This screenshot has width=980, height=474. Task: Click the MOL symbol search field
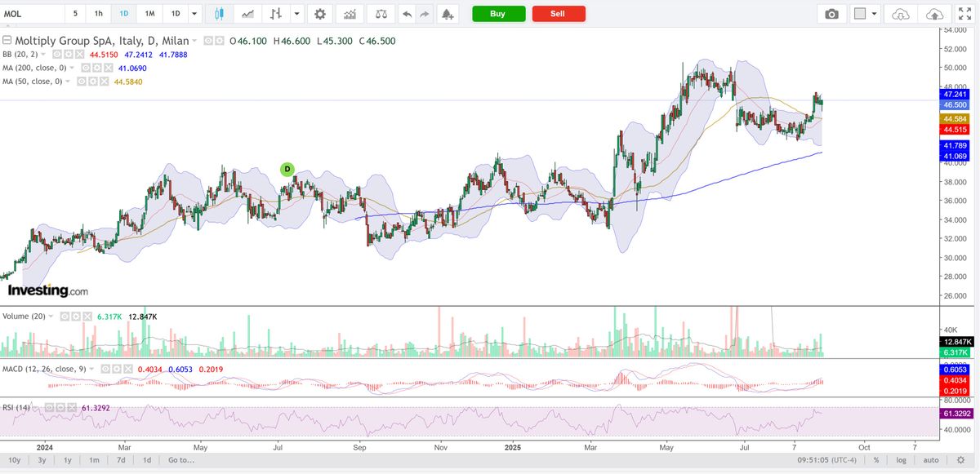pyautogui.click(x=31, y=14)
